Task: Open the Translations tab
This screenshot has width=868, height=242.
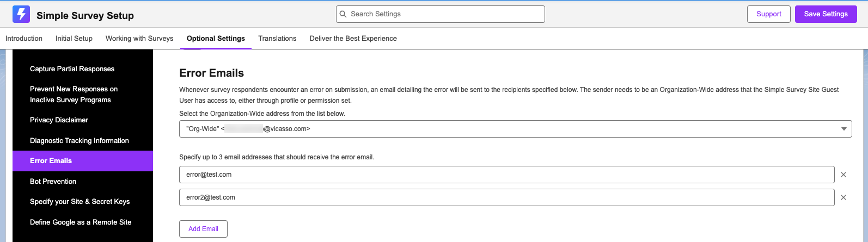Action: (277, 39)
